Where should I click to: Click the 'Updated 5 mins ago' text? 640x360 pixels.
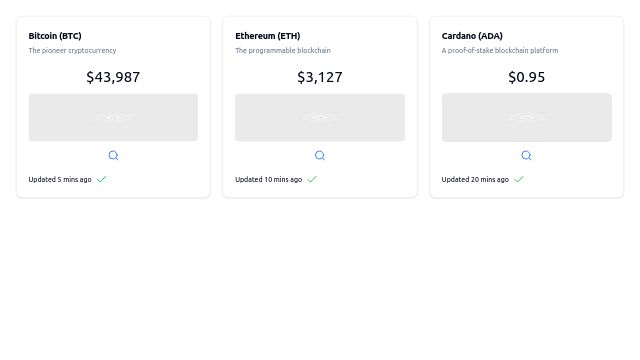(60, 180)
